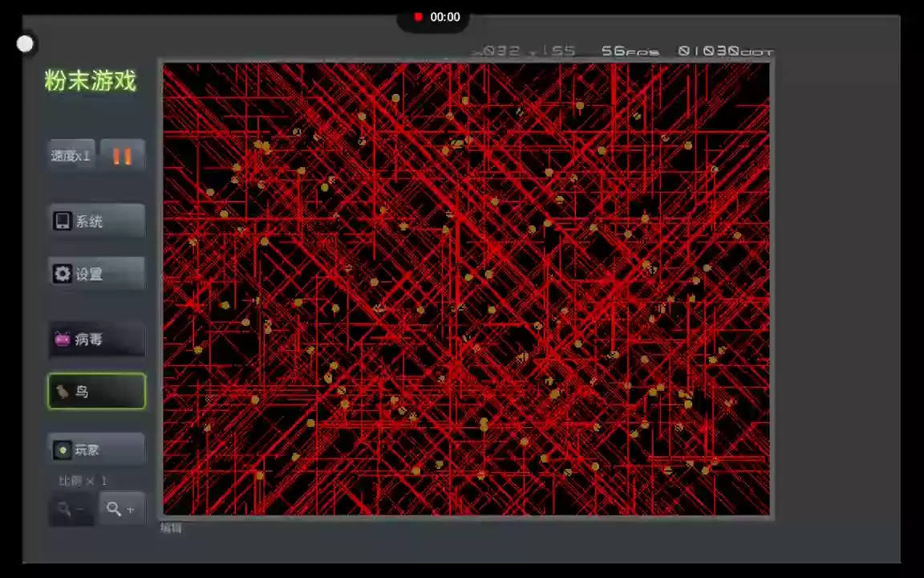Viewport: 924px width, 578px height.
Task: Click the white floating circle button
Action: [26, 43]
